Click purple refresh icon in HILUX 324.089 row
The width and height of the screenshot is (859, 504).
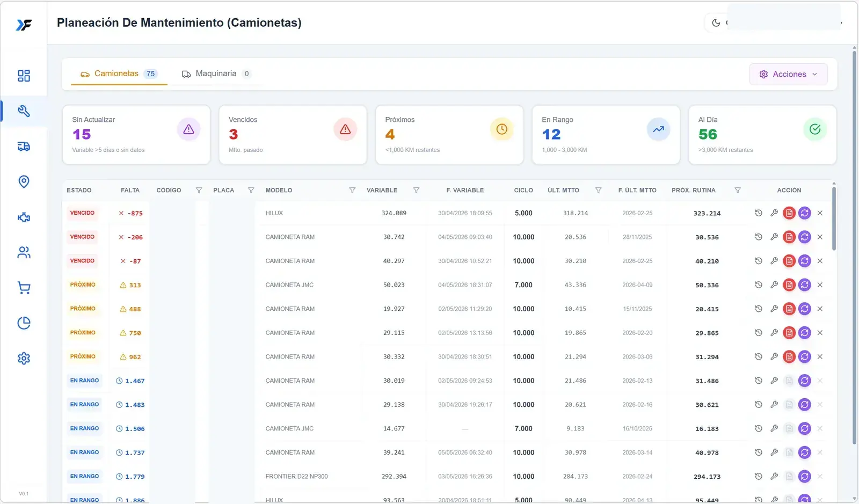coord(804,213)
